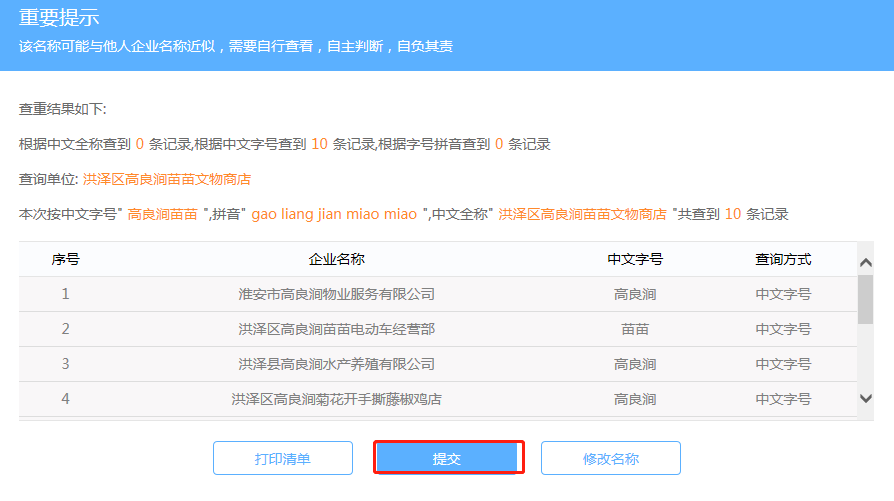Click the table's vertical scrollbar thumb

click(x=866, y=300)
